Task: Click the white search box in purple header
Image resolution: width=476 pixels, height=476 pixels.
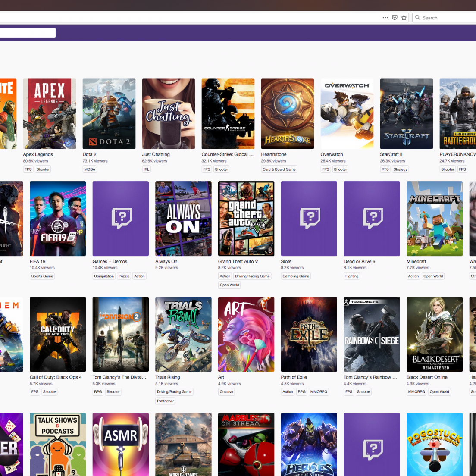Action: pos(28,33)
